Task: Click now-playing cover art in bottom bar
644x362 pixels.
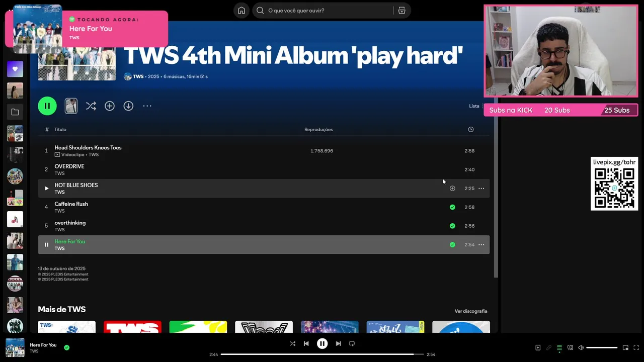Action: [x=15, y=347]
